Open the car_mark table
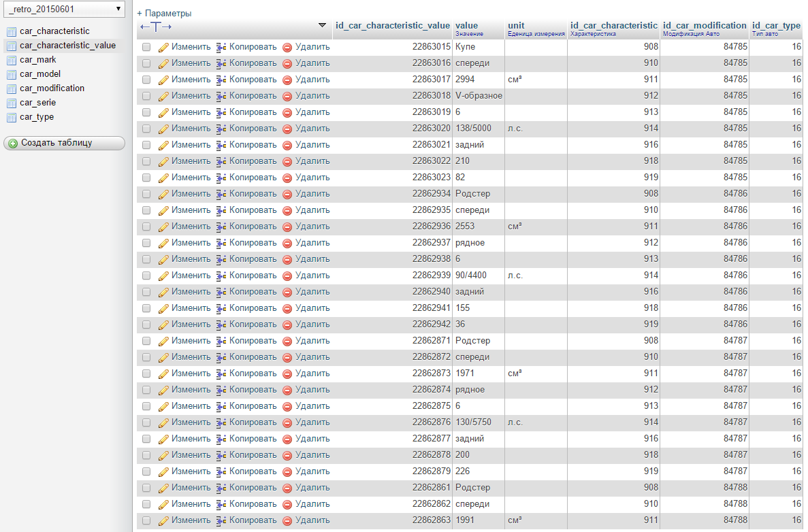The height and width of the screenshot is (532, 808). (x=37, y=60)
